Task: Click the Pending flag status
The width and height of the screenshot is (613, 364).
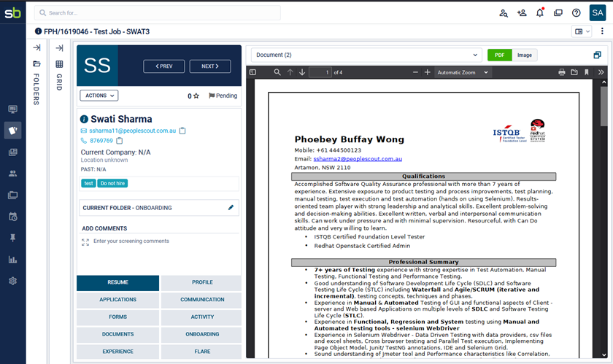Action: [x=223, y=96]
